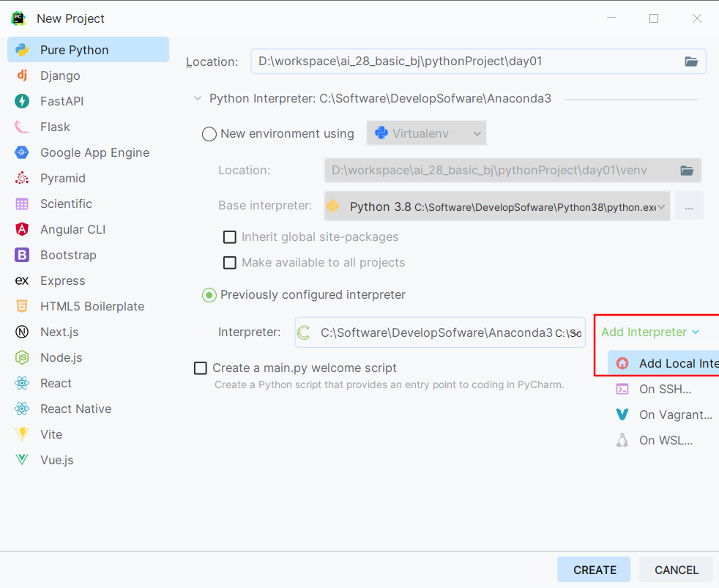Screen dimensions: 719x588
Task: Click the Vite lightning icon
Action: point(22,434)
